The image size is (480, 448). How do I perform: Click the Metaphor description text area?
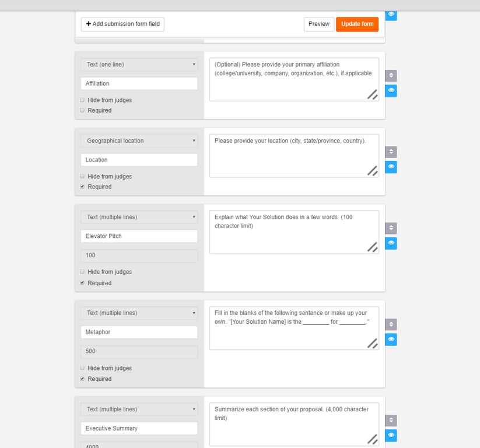tap(294, 328)
